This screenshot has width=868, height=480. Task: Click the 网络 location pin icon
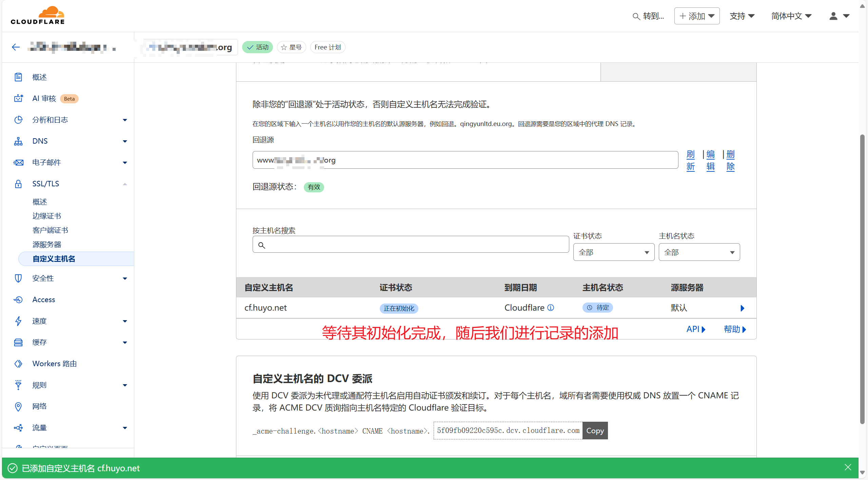[x=18, y=406]
